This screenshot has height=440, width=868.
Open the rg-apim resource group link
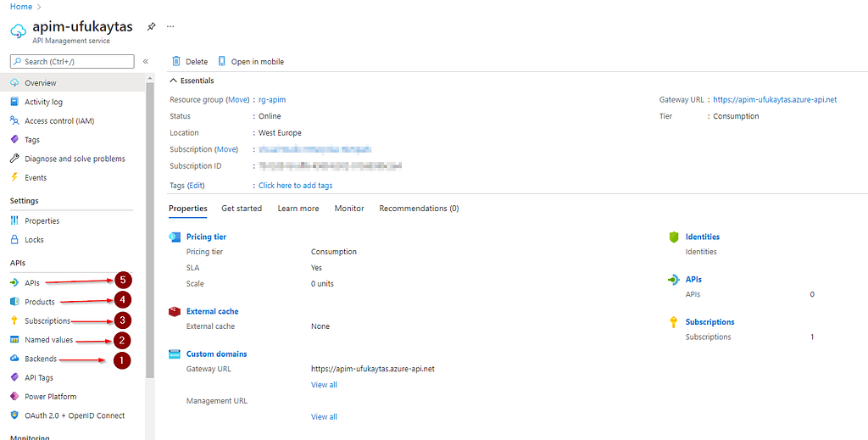point(272,100)
